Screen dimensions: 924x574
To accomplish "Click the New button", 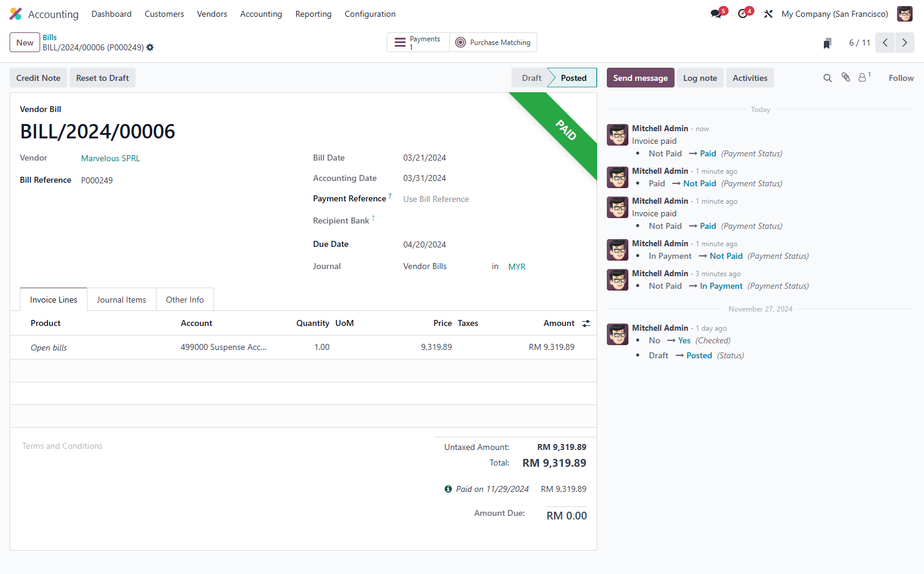I will 25,43.
